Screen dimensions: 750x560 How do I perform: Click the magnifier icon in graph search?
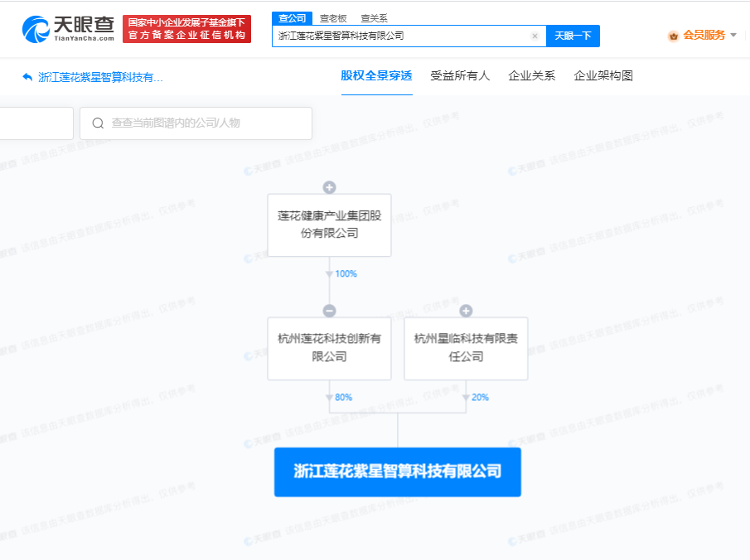tap(98, 123)
